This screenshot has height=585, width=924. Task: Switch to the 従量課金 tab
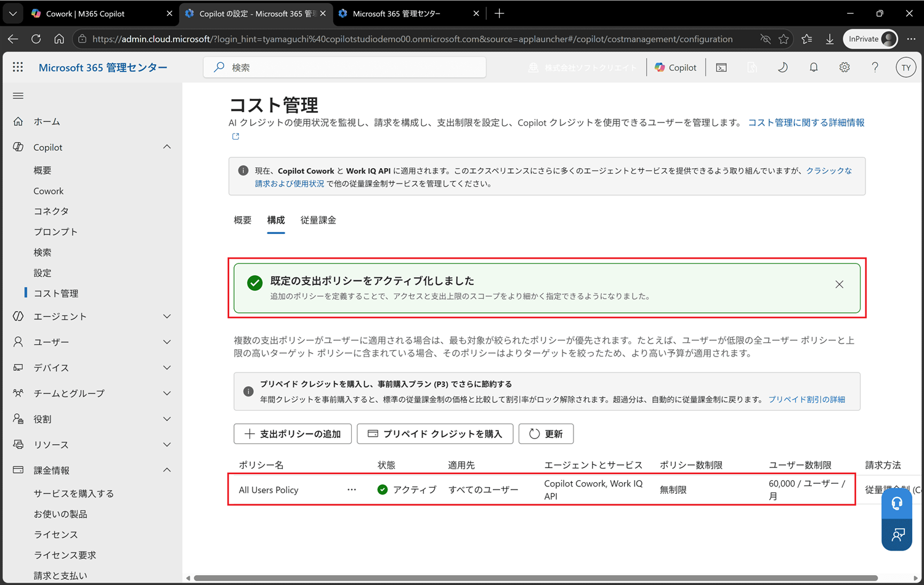tap(318, 220)
